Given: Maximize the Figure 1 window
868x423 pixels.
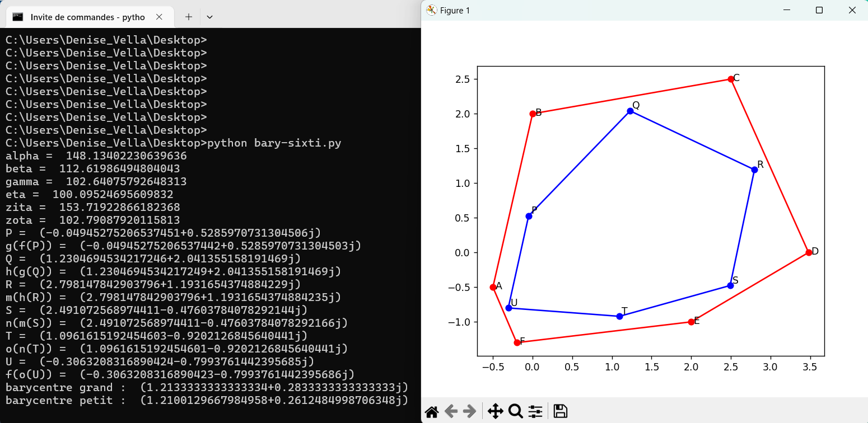Looking at the screenshot, I should click(x=819, y=10).
